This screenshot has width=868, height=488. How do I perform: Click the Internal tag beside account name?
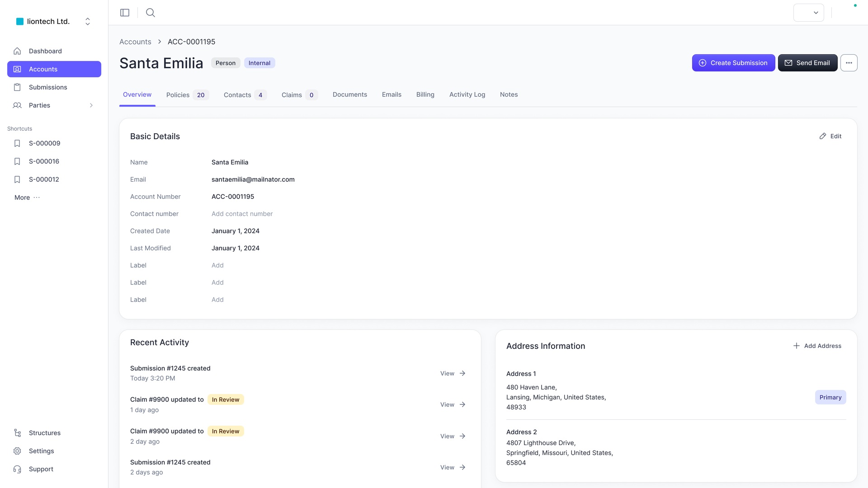pos(259,63)
